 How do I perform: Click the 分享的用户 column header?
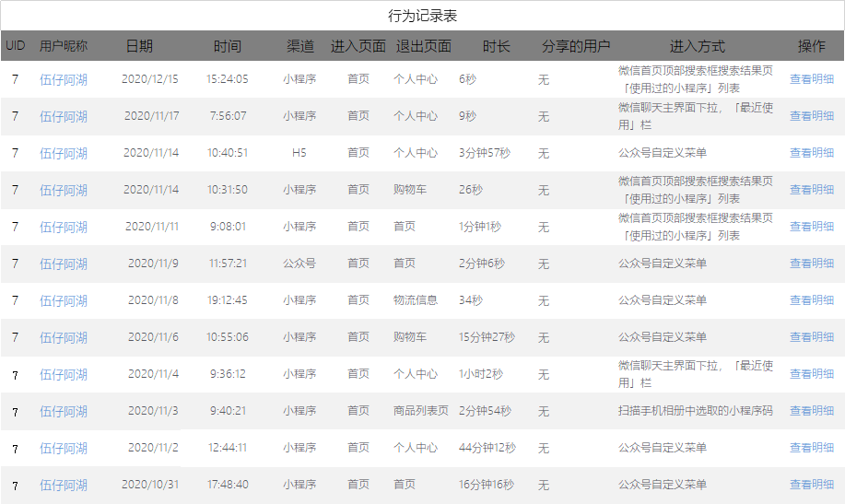pyautogui.click(x=576, y=46)
